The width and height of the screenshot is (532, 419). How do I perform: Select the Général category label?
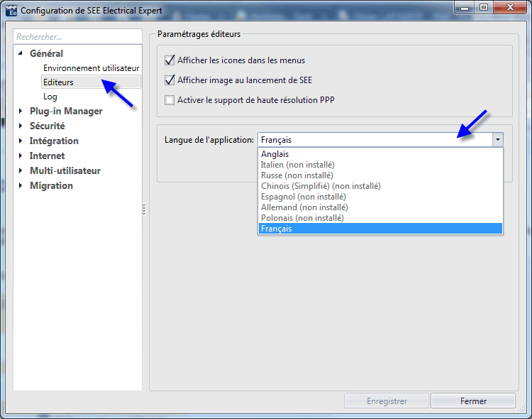point(46,53)
